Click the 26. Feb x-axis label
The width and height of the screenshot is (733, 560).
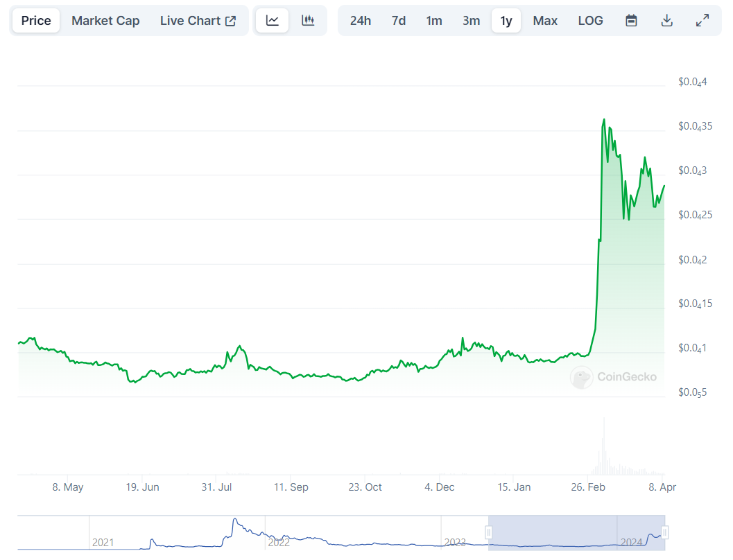pos(588,487)
